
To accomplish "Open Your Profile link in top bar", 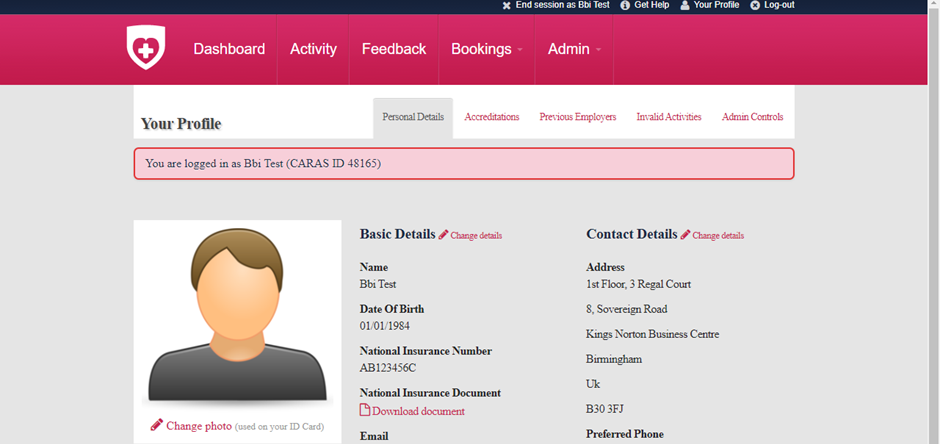I will click(716, 5).
